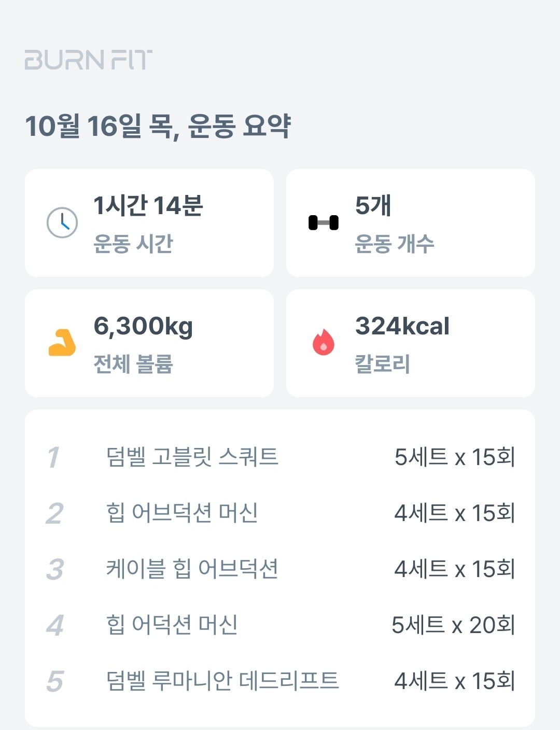Click the 운동 개수 label
Image resolution: width=560 pixels, height=730 pixels.
395,244
